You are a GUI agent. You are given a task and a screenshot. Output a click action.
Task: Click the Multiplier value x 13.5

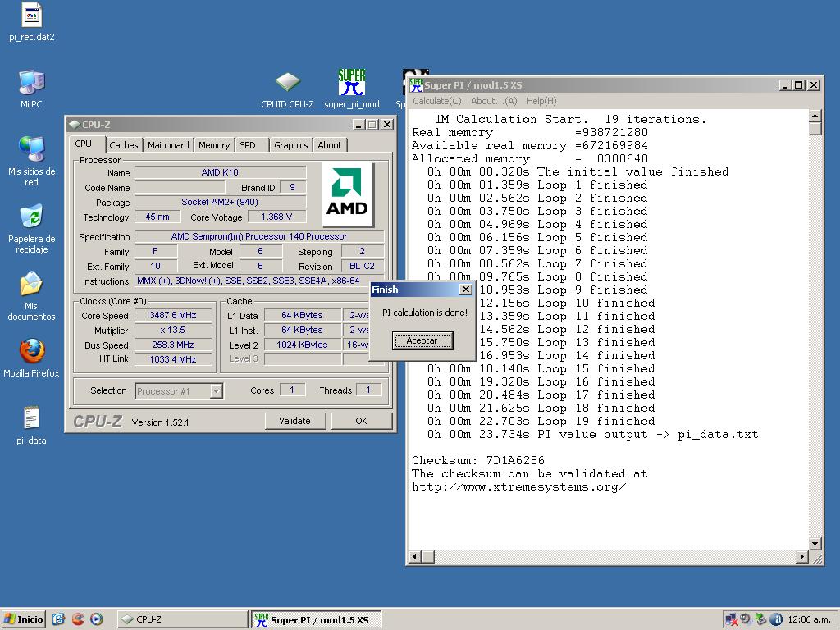[173, 330]
